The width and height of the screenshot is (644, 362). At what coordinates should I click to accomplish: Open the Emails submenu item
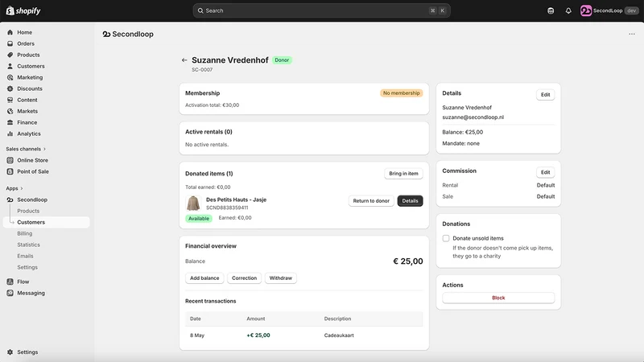tap(25, 256)
